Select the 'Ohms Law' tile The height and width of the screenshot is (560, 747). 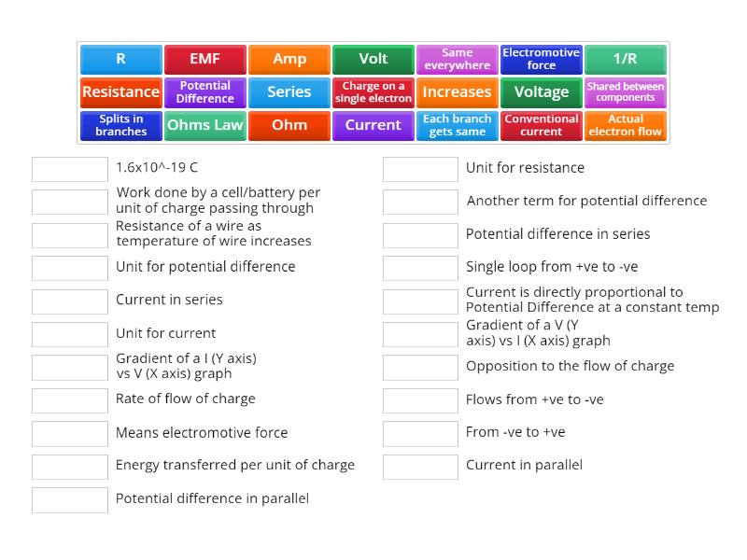pyautogui.click(x=204, y=125)
